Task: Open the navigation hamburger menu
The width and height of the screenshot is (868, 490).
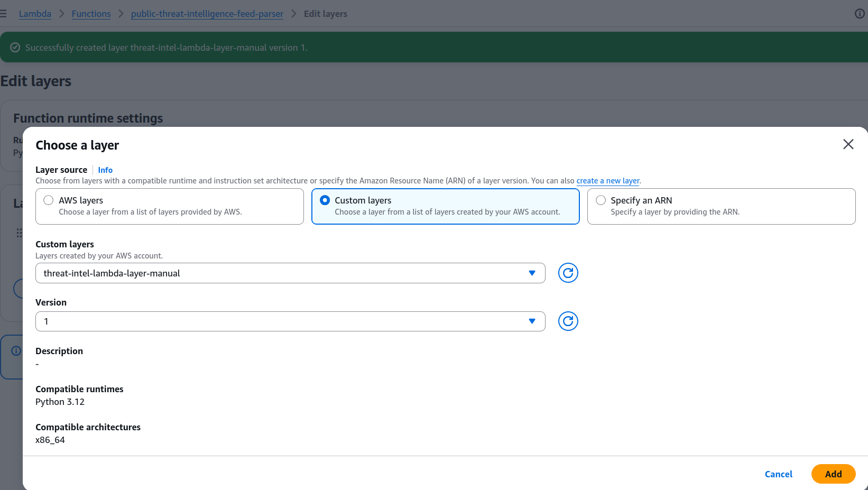Action: coord(3,14)
